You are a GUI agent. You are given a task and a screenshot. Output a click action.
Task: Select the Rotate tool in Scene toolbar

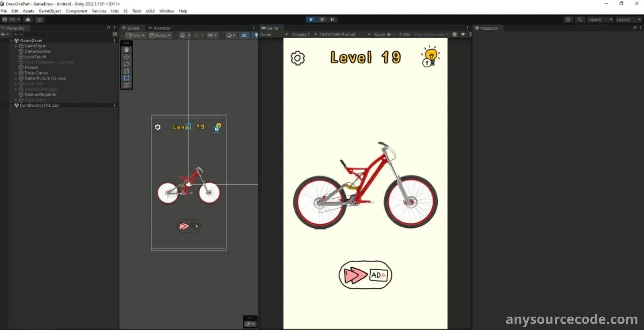pyautogui.click(x=126, y=64)
